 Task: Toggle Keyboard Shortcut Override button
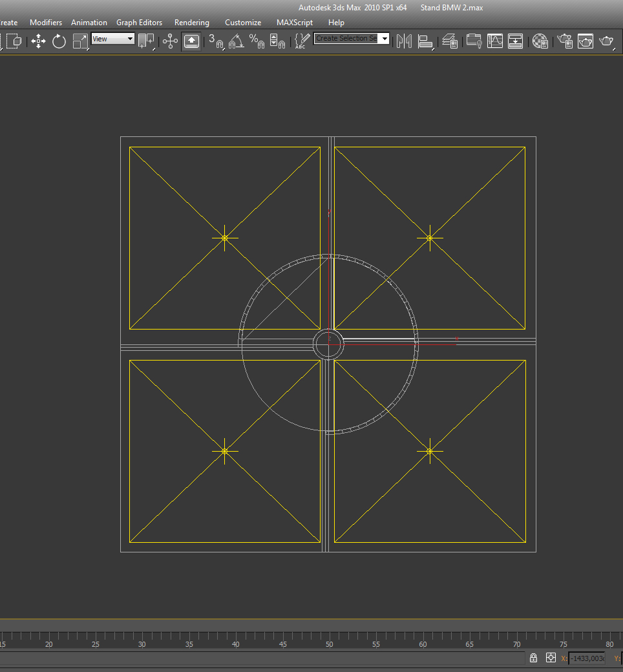[191, 41]
